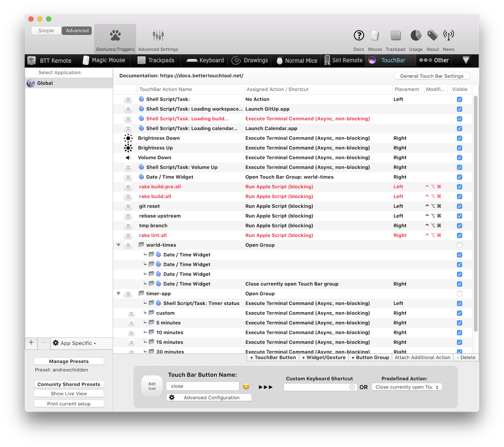Click the Global application globe icon
This screenshot has height=447, width=504.
coord(31,83)
